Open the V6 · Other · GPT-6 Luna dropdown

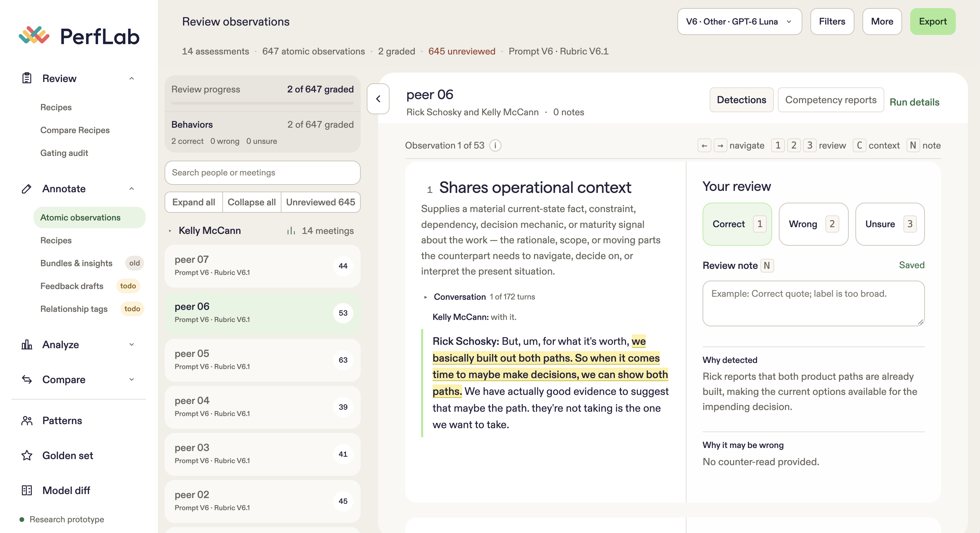point(740,22)
